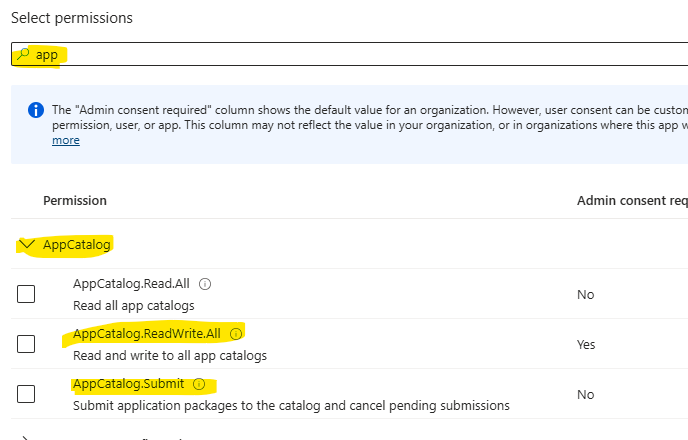688x440 pixels.
Task: Click the AppCatalog.Submit permission name
Action: [x=130, y=384]
